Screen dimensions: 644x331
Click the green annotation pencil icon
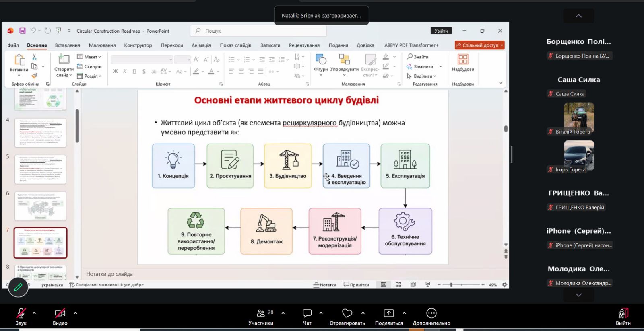point(18,287)
